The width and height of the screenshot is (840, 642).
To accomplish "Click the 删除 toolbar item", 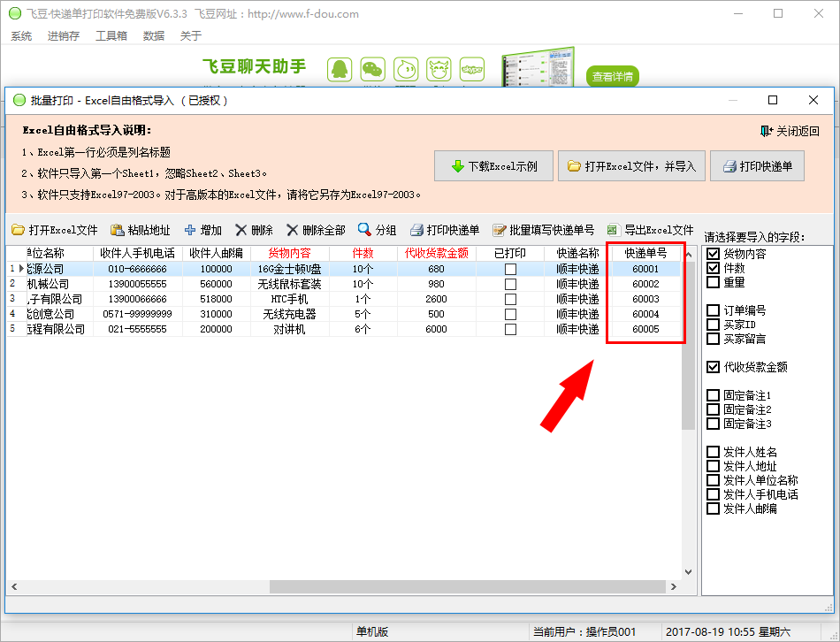I will [254, 230].
